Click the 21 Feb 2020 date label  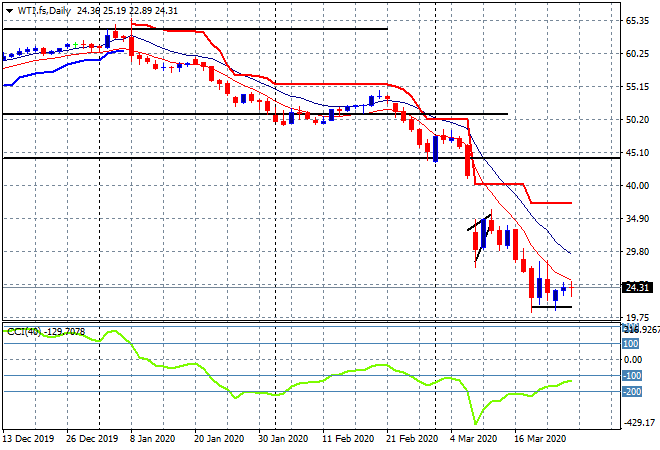point(410,438)
